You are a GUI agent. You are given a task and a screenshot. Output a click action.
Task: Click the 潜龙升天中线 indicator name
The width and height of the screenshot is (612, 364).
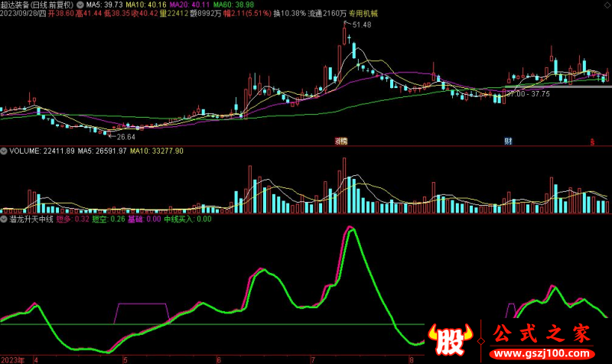click(x=31, y=219)
